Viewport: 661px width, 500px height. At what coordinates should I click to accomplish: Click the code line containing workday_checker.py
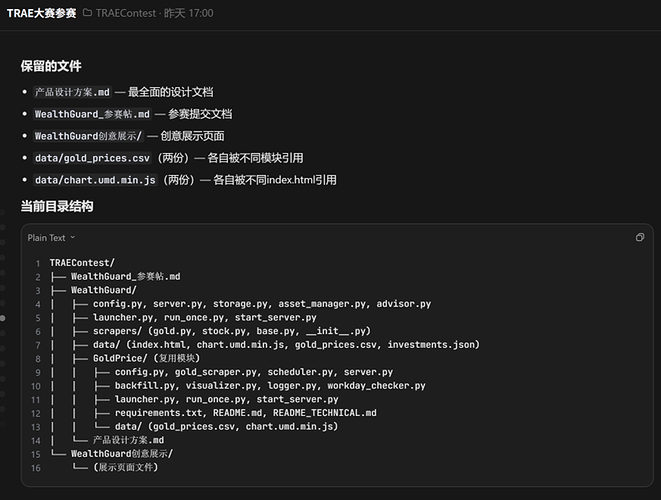pos(270,385)
